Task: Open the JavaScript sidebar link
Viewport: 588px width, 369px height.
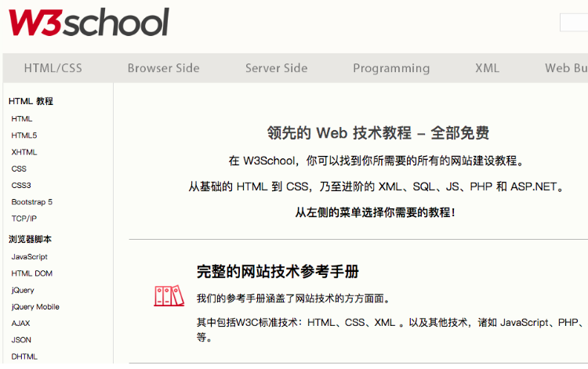Action: click(29, 257)
